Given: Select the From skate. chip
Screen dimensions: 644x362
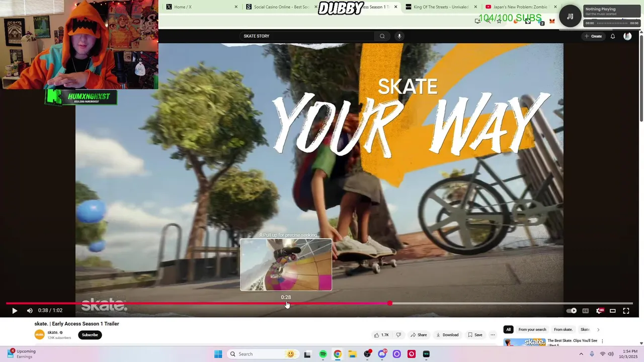Looking at the screenshot, I should (563, 330).
